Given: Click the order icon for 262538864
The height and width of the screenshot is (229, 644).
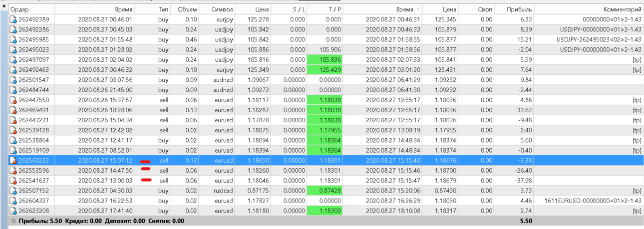Looking at the screenshot, I should pyautogui.click(x=13, y=140).
